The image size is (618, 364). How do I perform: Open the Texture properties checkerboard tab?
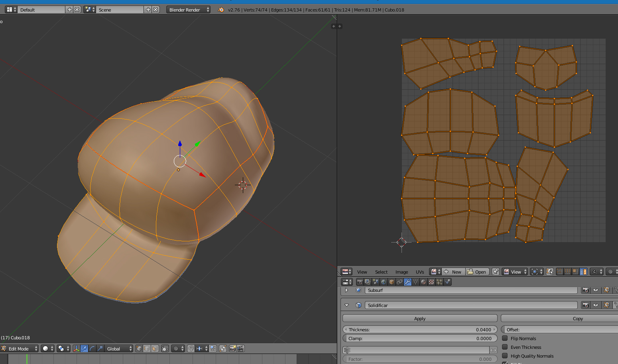[x=431, y=282]
